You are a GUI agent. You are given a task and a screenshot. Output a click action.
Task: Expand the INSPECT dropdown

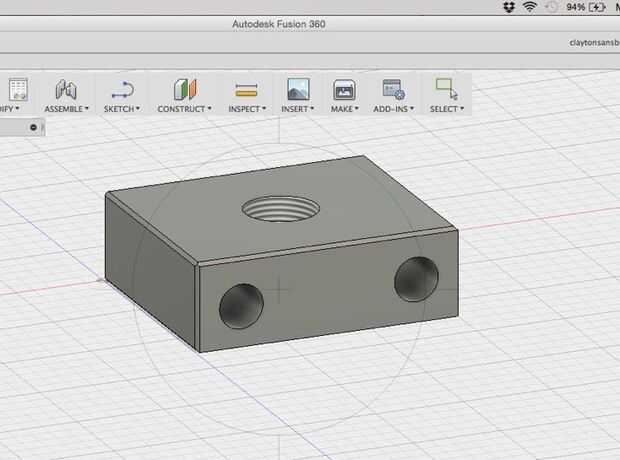(x=247, y=109)
